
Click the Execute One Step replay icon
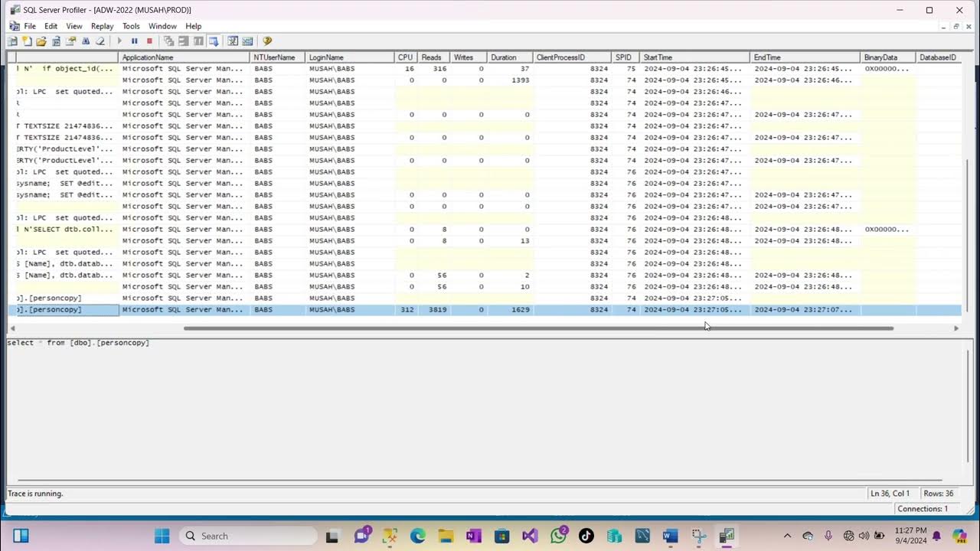pyautogui.click(x=169, y=41)
